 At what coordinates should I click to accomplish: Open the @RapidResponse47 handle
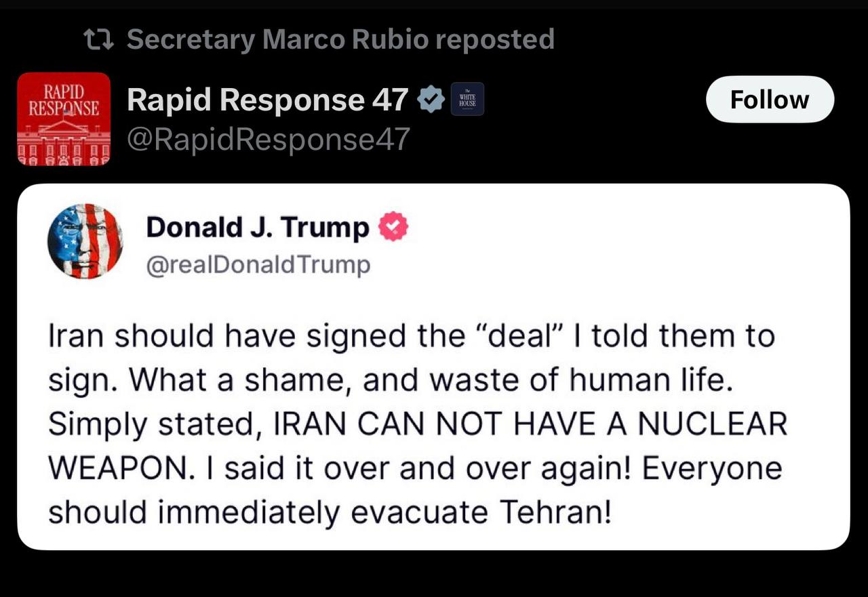269,140
